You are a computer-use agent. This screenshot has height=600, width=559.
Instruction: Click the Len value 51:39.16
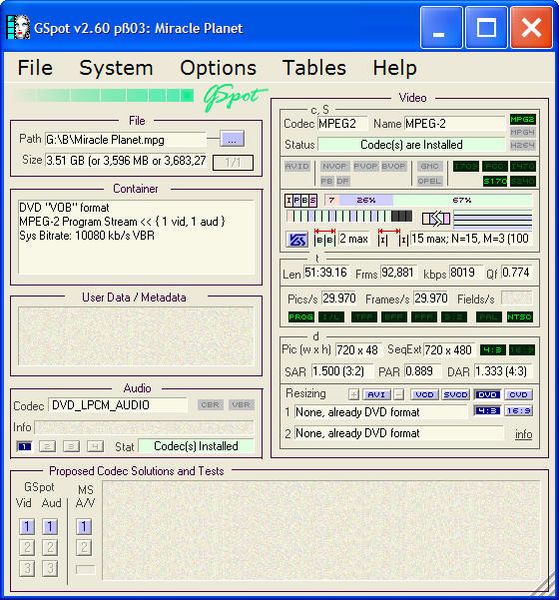pos(327,272)
